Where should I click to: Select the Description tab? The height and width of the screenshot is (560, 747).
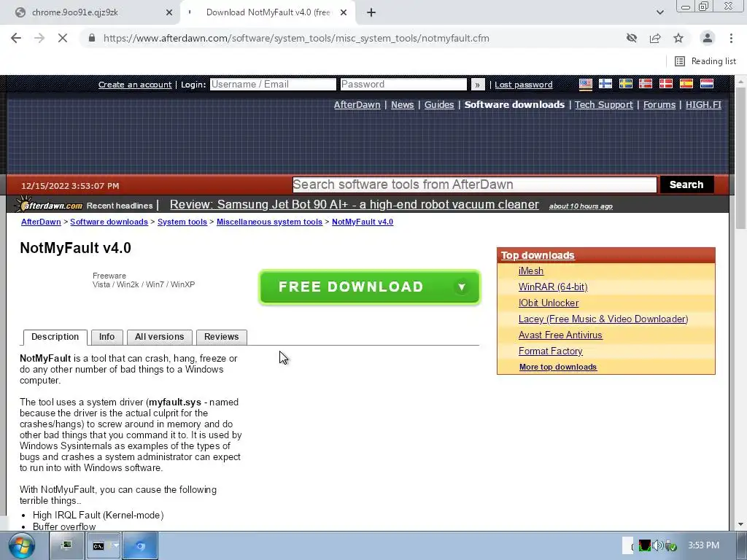coord(55,337)
